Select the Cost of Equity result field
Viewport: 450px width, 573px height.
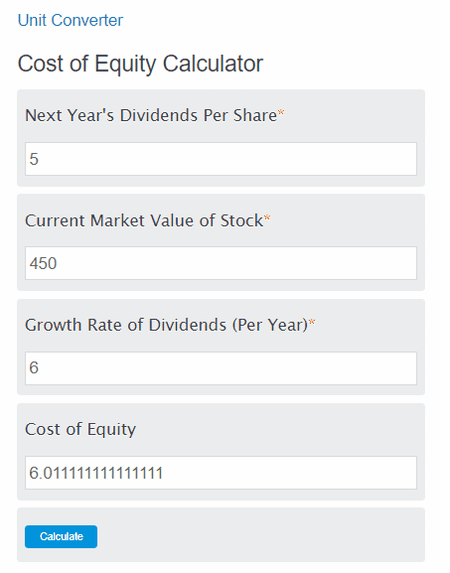click(221, 473)
